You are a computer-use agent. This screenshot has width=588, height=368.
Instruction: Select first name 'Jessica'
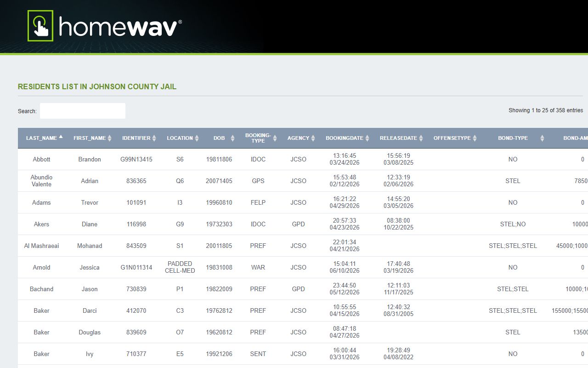pyautogui.click(x=90, y=267)
